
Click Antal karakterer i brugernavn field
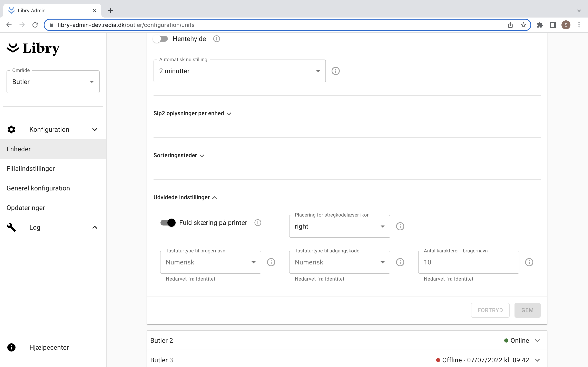tap(468, 262)
